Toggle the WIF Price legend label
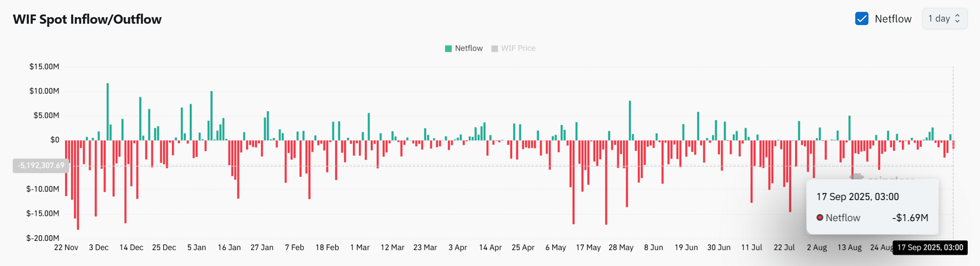Viewport: 980px width, 266px height. 518,48
